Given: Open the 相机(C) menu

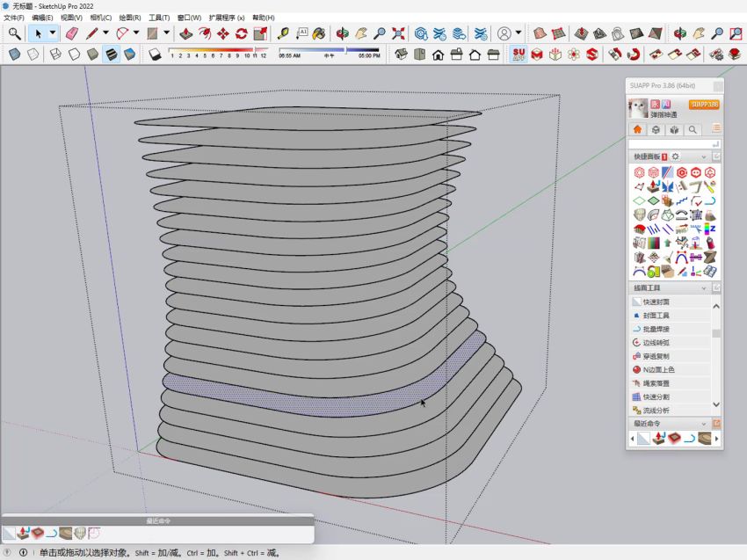Looking at the screenshot, I should pyautogui.click(x=101, y=18).
